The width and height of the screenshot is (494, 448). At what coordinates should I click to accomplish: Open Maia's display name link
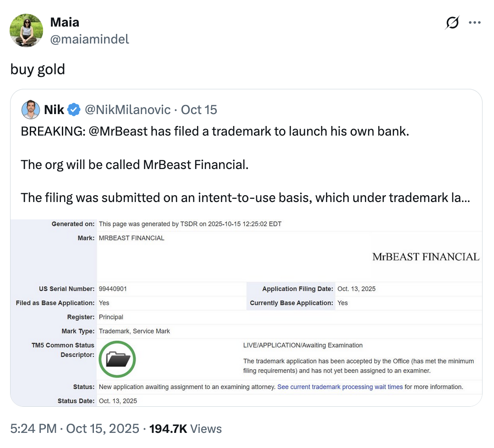point(64,22)
